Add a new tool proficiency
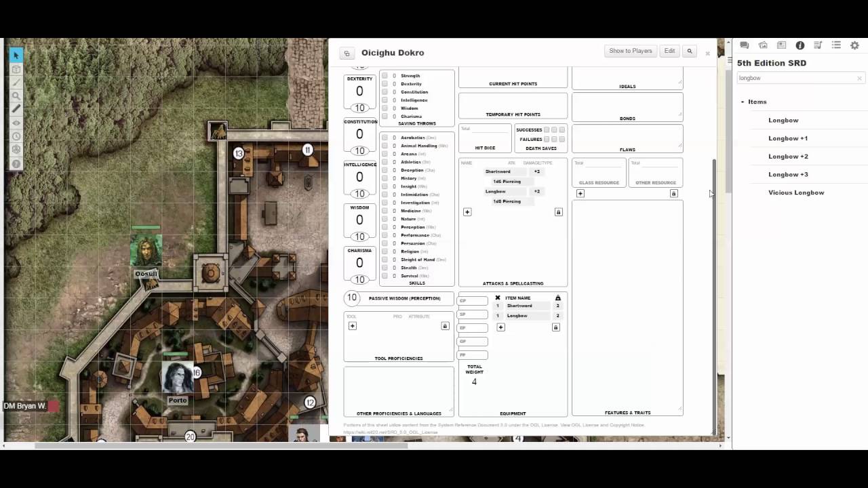The height and width of the screenshot is (488, 868). pyautogui.click(x=353, y=326)
